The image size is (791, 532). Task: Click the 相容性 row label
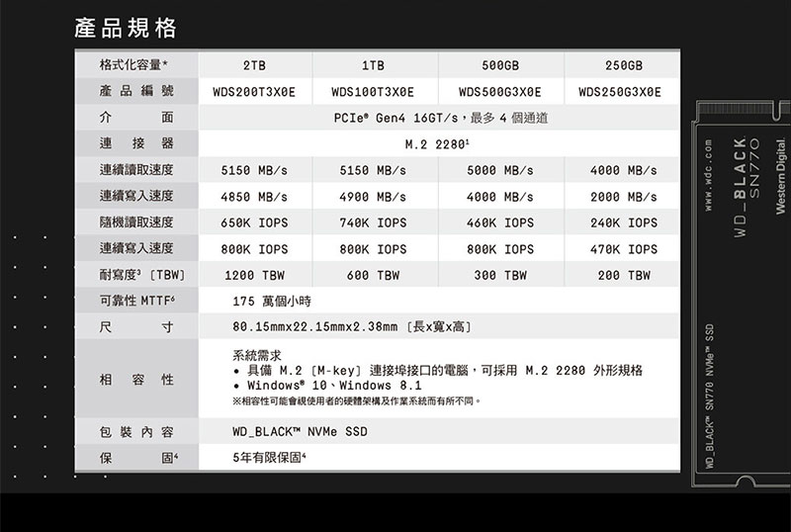click(136, 380)
